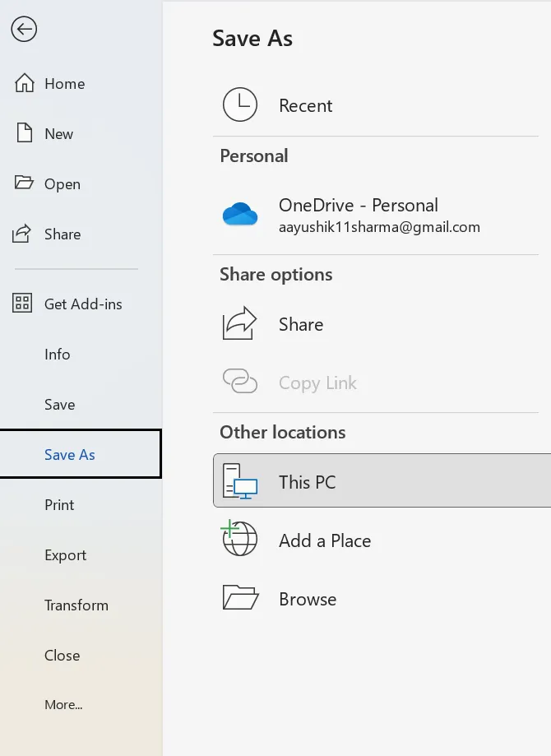Screen dimensions: 551x756
Task: Click the Other locations heading
Action: 282,432
